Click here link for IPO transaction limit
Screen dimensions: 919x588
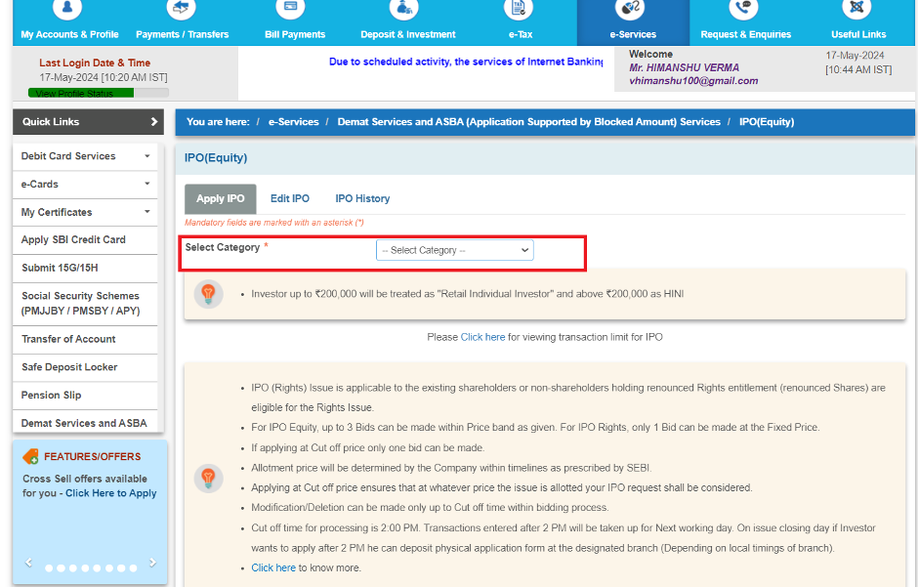tap(482, 337)
